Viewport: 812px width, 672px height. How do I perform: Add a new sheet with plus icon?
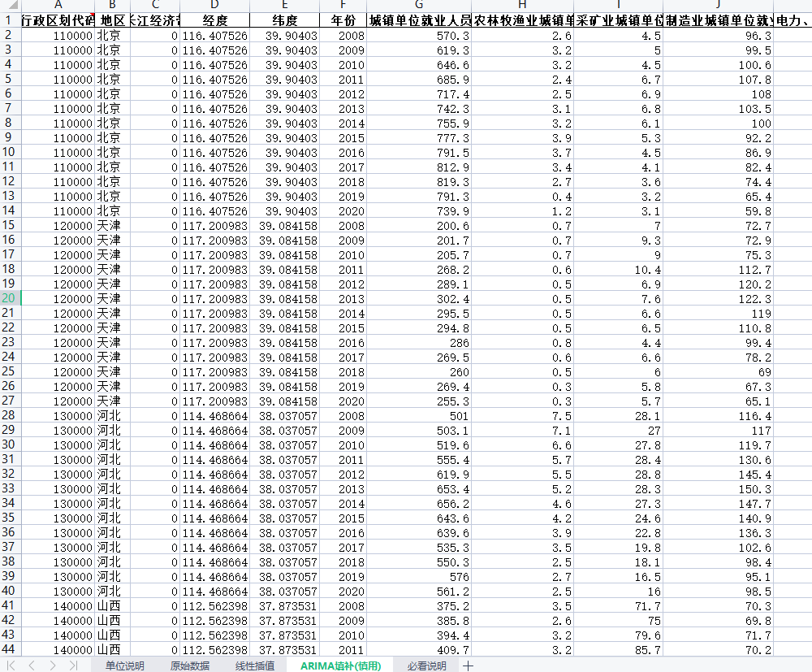[469, 665]
